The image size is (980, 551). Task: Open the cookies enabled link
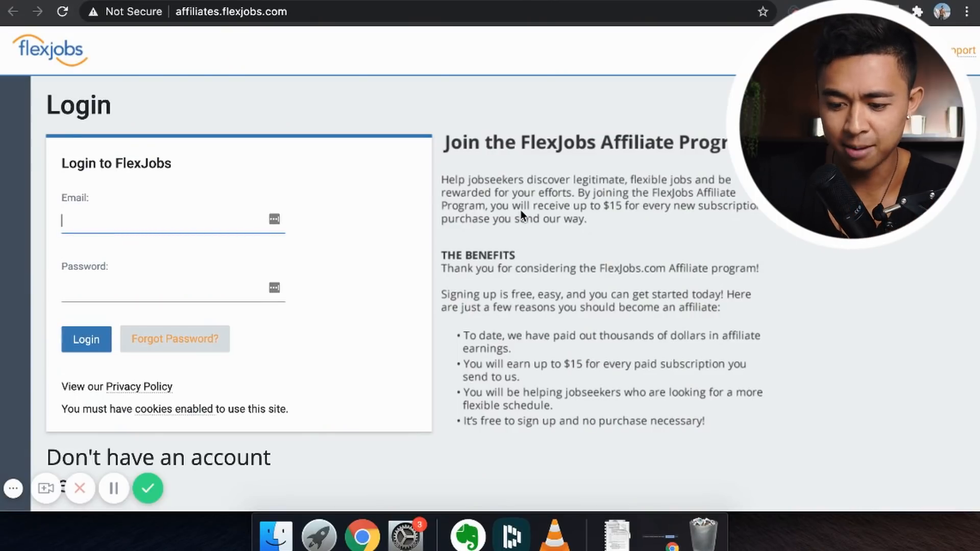point(174,409)
